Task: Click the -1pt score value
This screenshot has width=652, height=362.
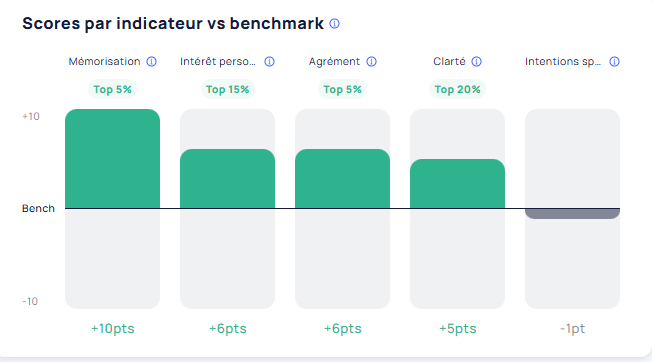Action: pyautogui.click(x=573, y=328)
